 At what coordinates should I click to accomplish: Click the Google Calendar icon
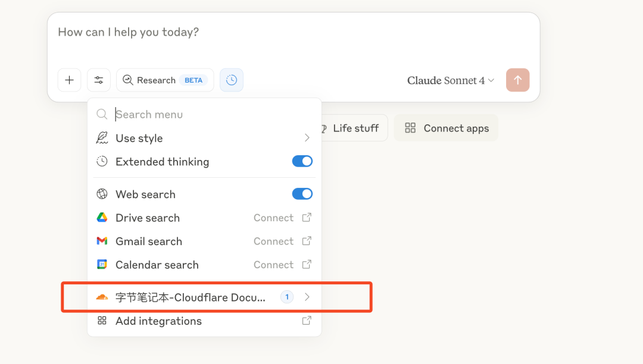point(102,265)
